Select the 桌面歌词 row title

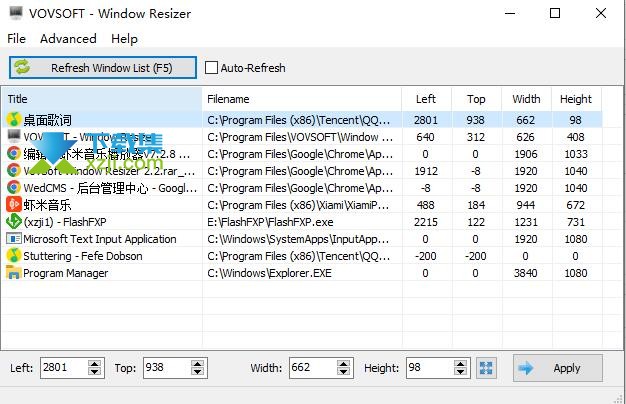48,120
